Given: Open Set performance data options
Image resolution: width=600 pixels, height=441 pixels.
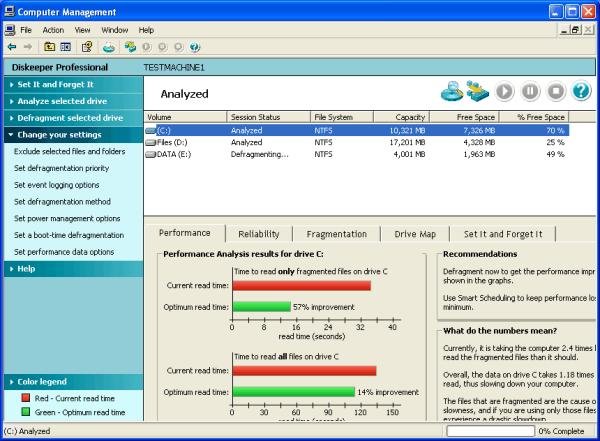Looking at the screenshot, I should tap(64, 252).
